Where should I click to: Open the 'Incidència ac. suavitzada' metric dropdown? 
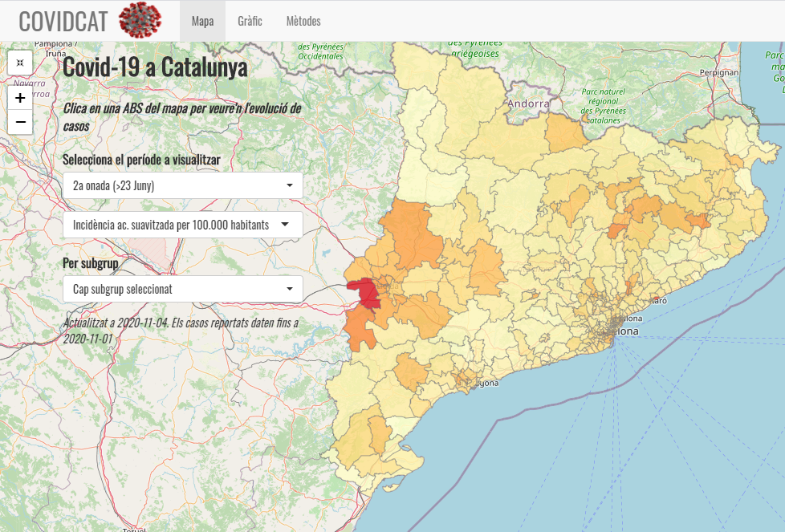[x=182, y=225]
